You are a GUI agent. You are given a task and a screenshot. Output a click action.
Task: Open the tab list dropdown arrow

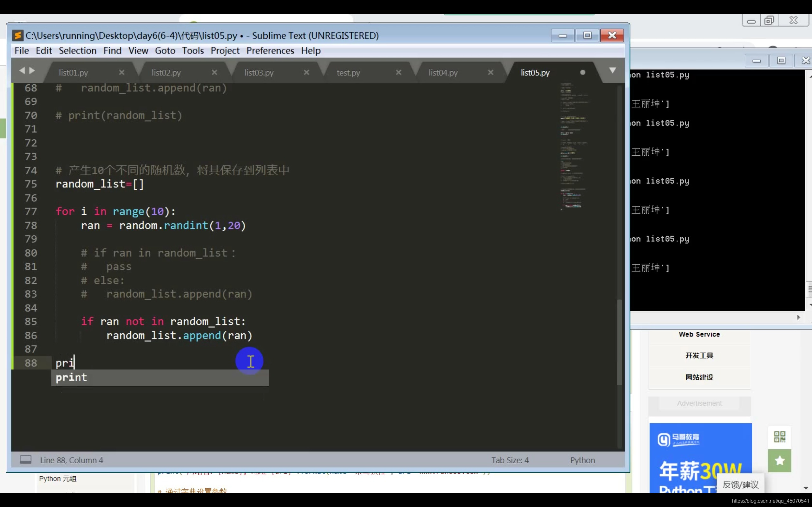[612, 70]
